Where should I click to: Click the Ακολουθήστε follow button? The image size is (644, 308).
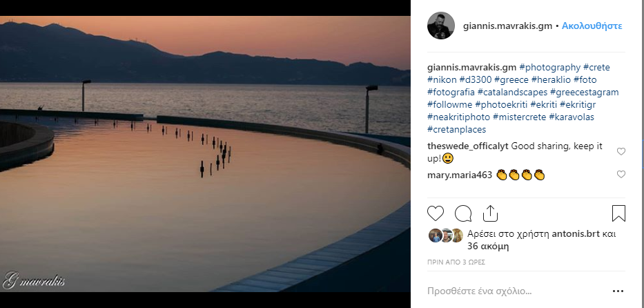tap(592, 26)
